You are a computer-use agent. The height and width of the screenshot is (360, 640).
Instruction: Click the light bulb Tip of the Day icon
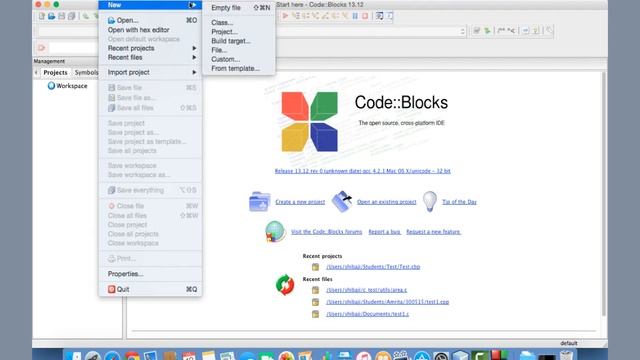pos(429,201)
